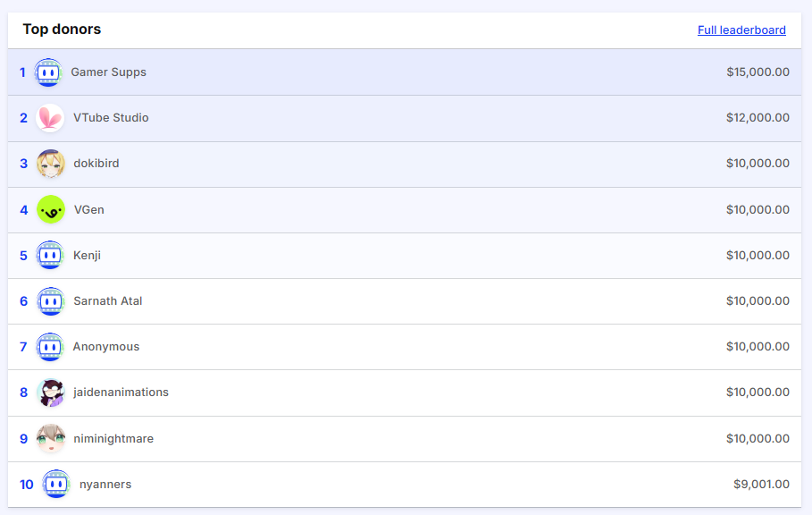Open the Full leaderboard link
This screenshot has height=515, width=812.
click(741, 30)
